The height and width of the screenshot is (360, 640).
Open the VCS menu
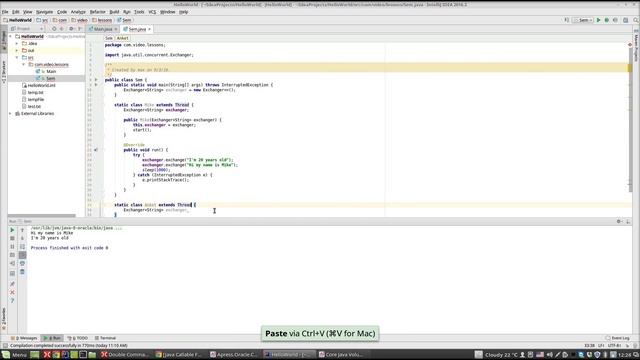pyautogui.click(x=152, y=12)
